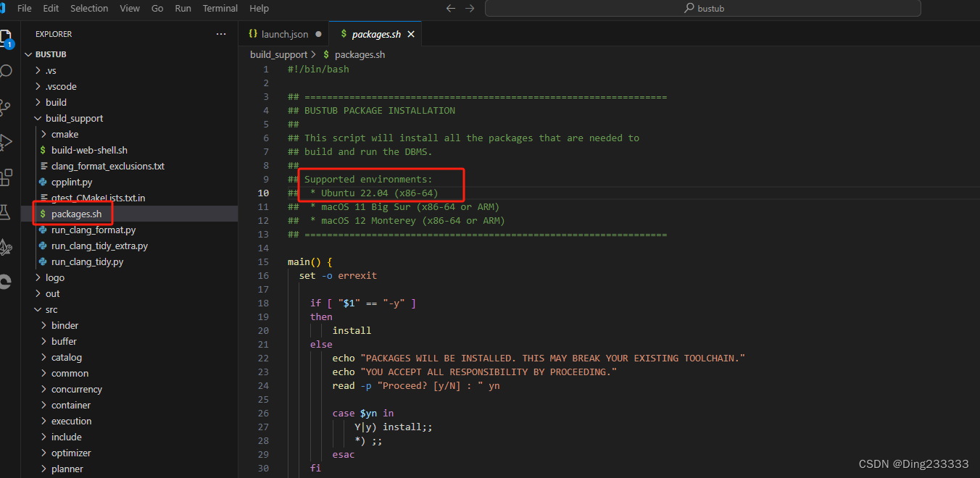This screenshot has height=478, width=980.
Task: Click the Go Back arrow in title bar
Action: tap(451, 9)
